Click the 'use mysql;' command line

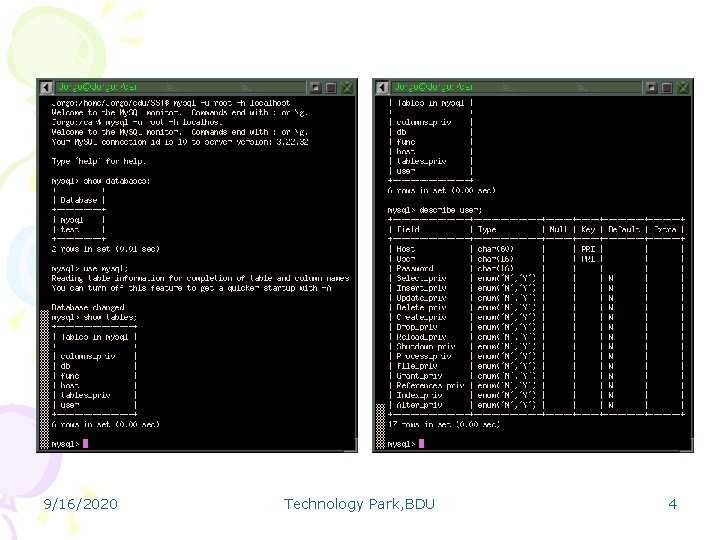(x=90, y=269)
